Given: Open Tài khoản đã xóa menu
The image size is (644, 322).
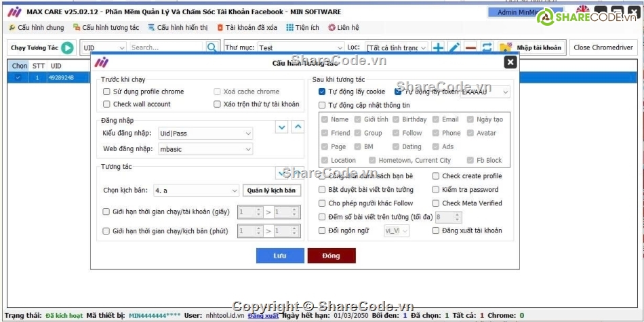Looking at the screenshot, I should [247, 28].
